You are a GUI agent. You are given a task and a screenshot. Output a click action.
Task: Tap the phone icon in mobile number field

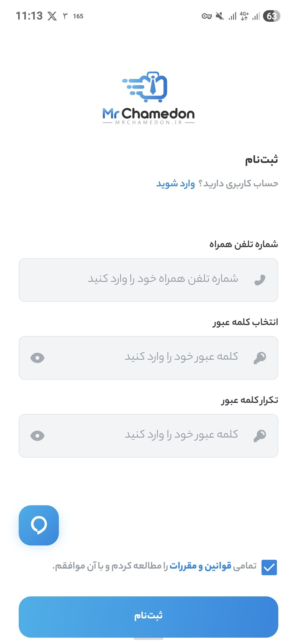pyautogui.click(x=260, y=280)
